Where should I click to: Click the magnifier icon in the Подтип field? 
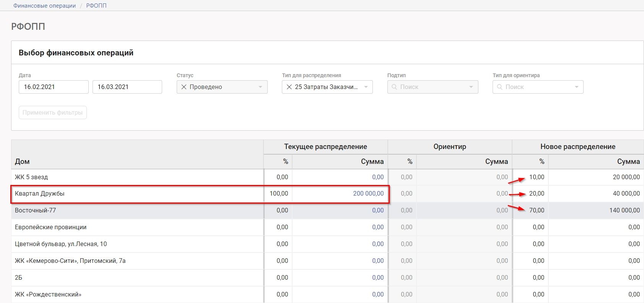[x=394, y=87]
